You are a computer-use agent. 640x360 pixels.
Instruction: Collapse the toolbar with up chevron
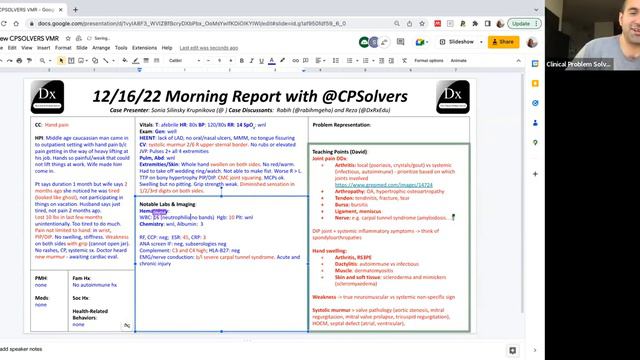[x=518, y=61]
